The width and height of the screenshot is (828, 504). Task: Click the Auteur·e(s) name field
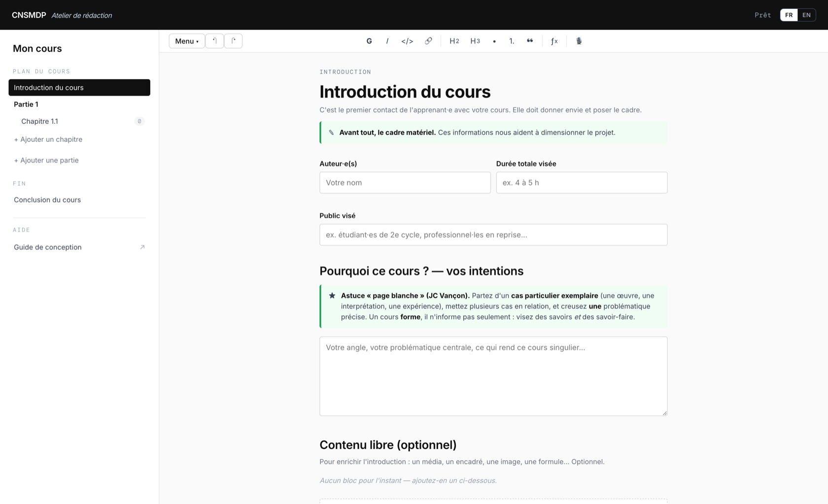405,182
